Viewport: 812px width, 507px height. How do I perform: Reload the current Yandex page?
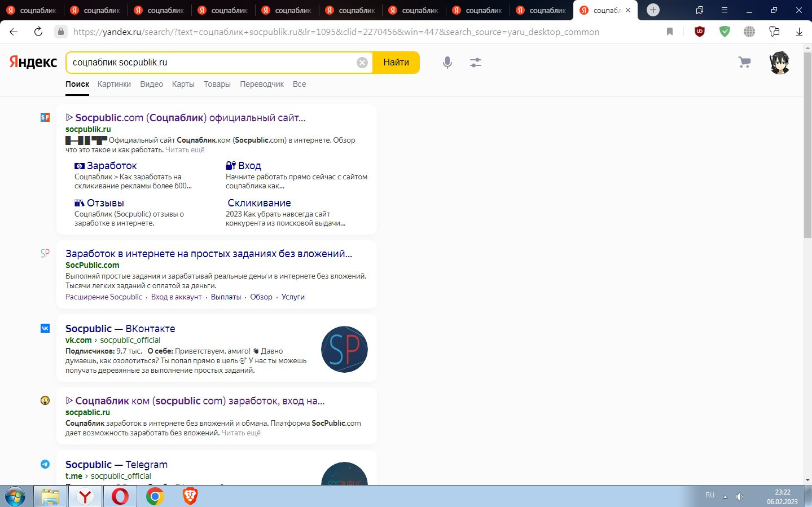click(x=38, y=32)
